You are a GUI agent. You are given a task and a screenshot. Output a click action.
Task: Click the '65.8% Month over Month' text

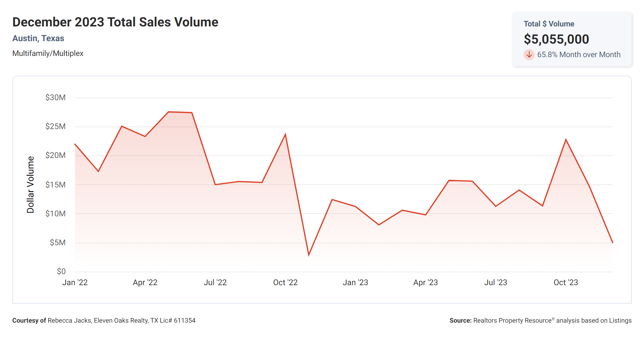click(579, 55)
